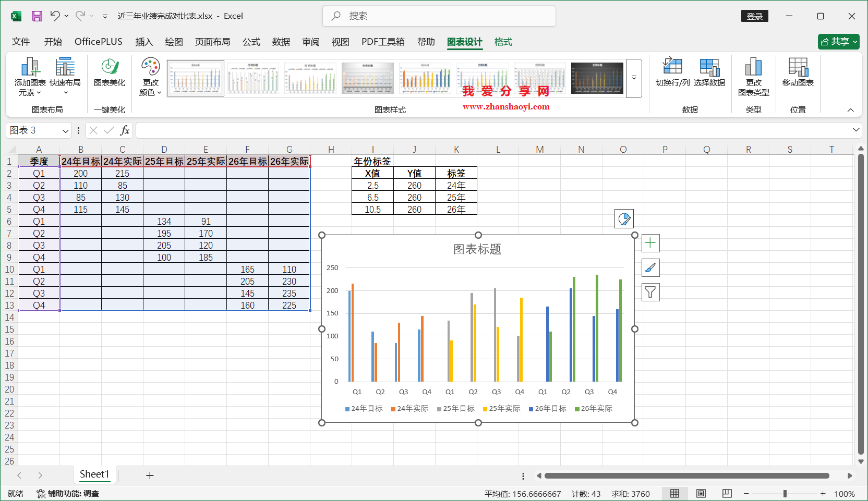Apply the dark background chart style
868x501 pixels.
[x=597, y=78]
